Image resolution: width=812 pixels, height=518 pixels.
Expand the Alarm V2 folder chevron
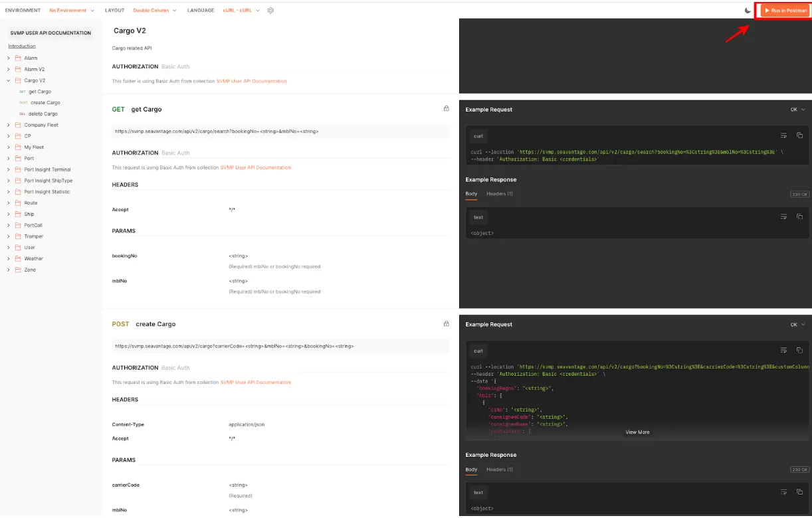click(x=9, y=69)
